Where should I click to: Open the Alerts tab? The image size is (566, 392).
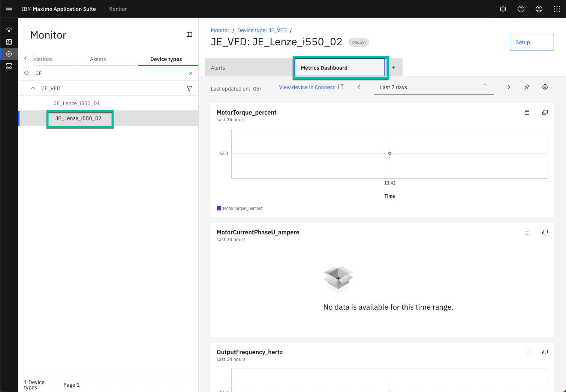coord(249,68)
